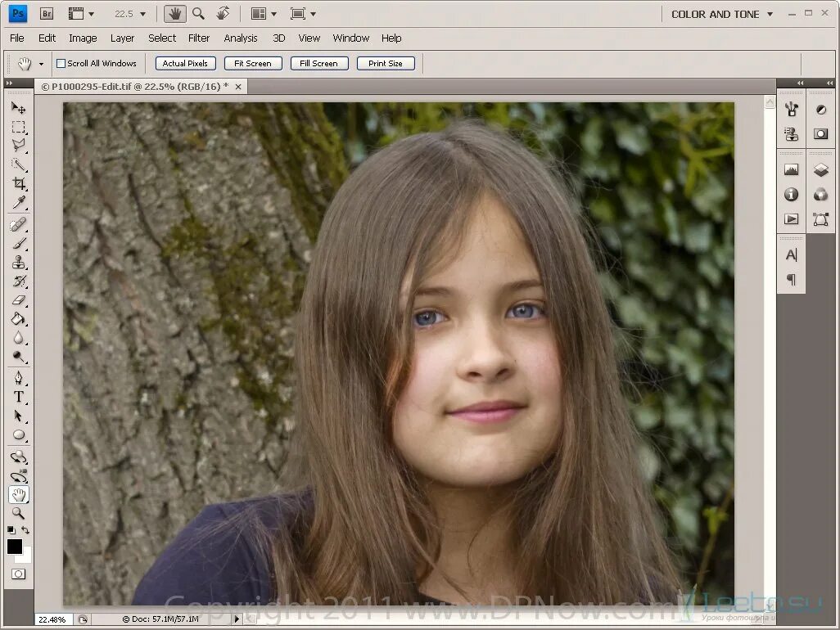Select the 3D Rotate tool
This screenshot has width=840, height=630.
(19, 457)
